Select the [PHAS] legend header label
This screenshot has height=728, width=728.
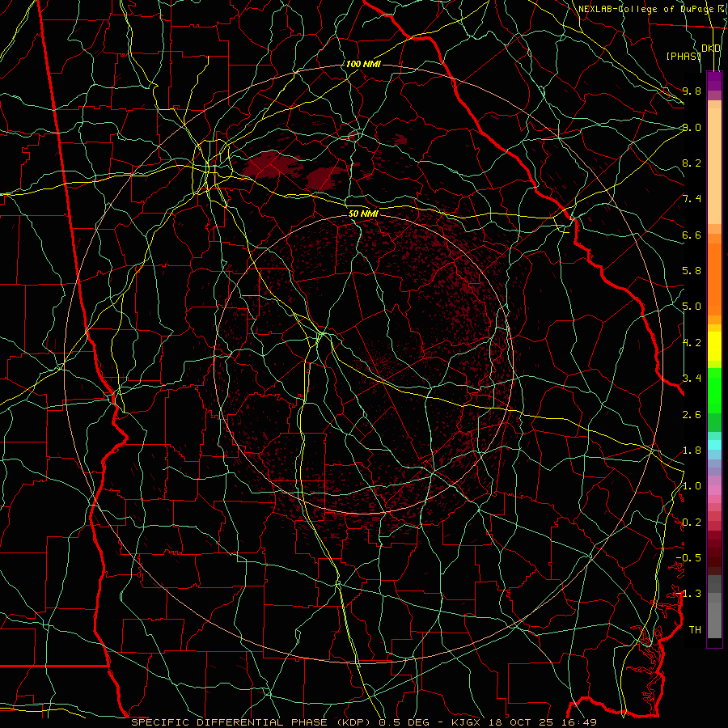tap(684, 56)
